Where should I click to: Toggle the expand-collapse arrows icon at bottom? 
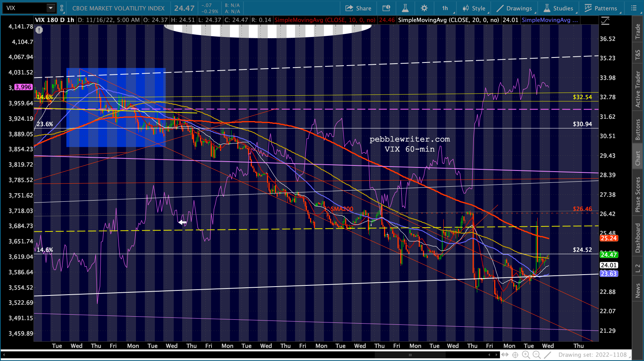tap(505, 355)
